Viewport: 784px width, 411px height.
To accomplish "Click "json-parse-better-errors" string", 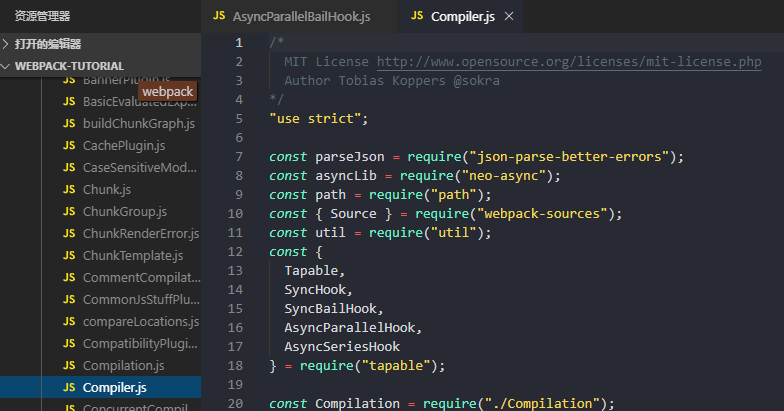I will (x=568, y=157).
